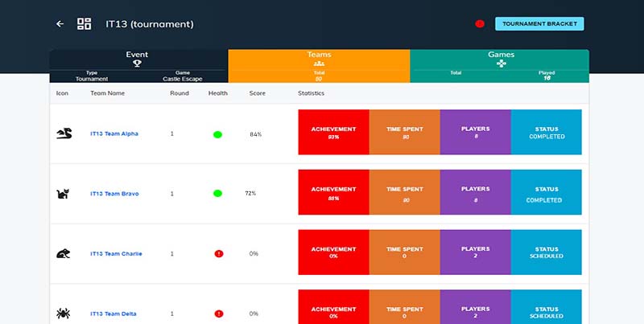Open the IT13 Team Delta link
644x324 pixels.
[114, 314]
